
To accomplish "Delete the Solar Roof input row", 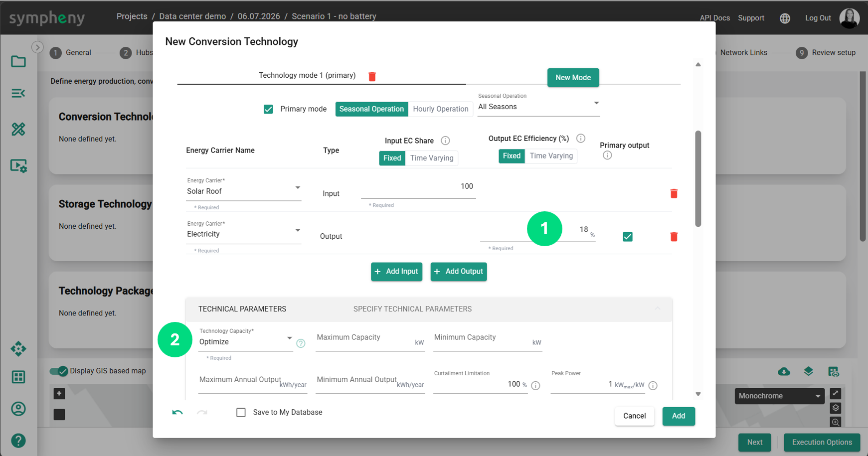I will click(674, 193).
